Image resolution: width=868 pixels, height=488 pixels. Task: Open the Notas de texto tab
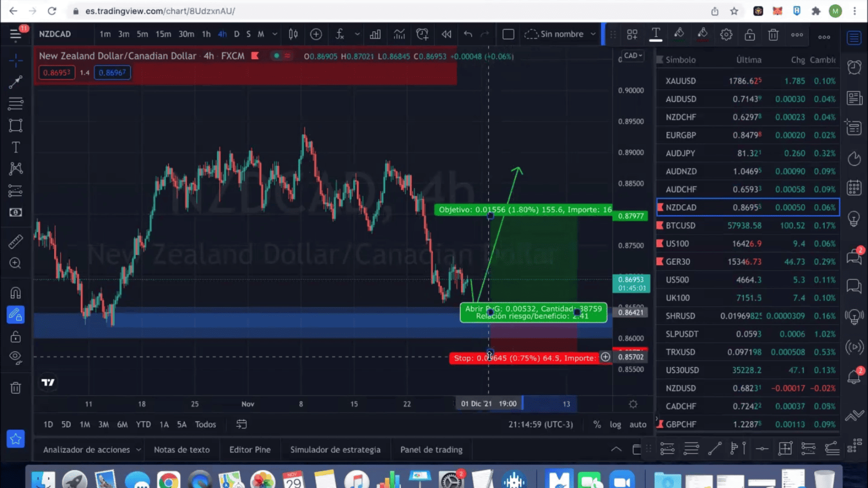(182, 450)
